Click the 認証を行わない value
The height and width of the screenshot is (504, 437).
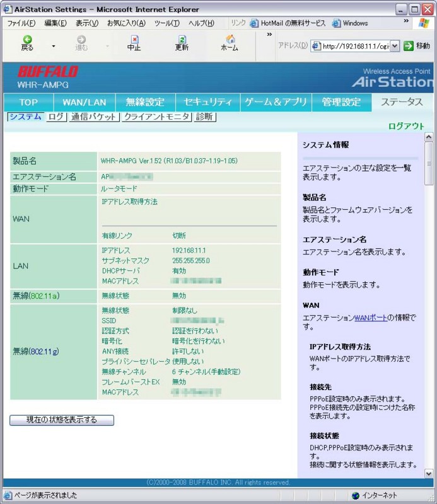pyautogui.click(x=195, y=331)
